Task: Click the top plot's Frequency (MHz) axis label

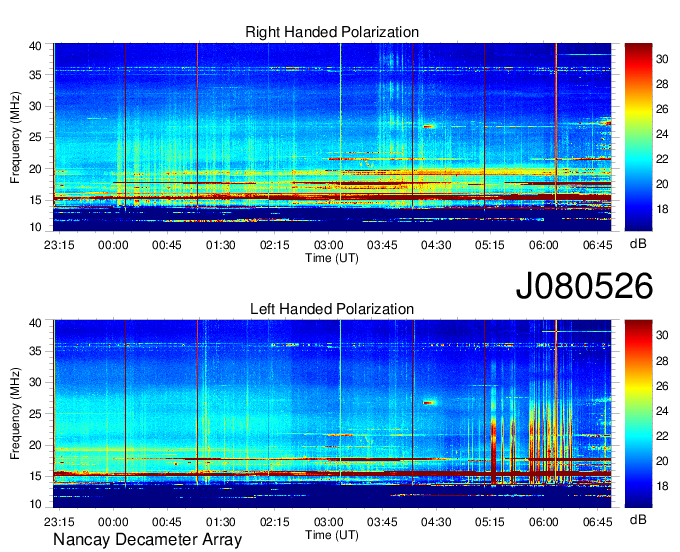Action: coord(15,137)
